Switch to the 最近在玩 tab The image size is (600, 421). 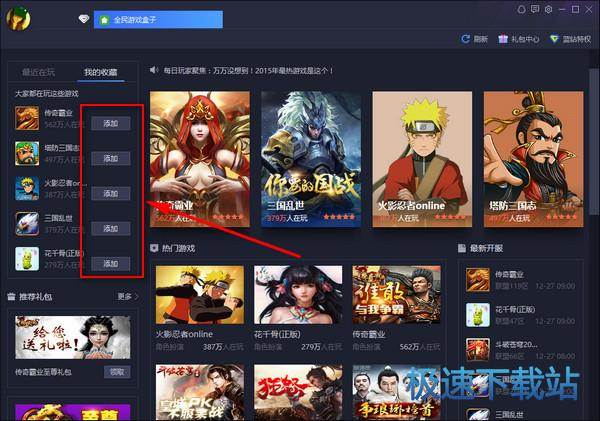click(38, 72)
